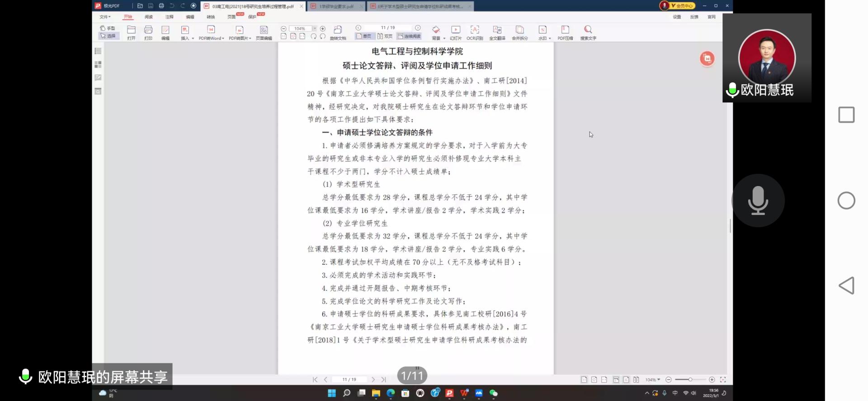Click the OCR识别 tool icon
Screen dimensions: 868x401
(x=474, y=30)
